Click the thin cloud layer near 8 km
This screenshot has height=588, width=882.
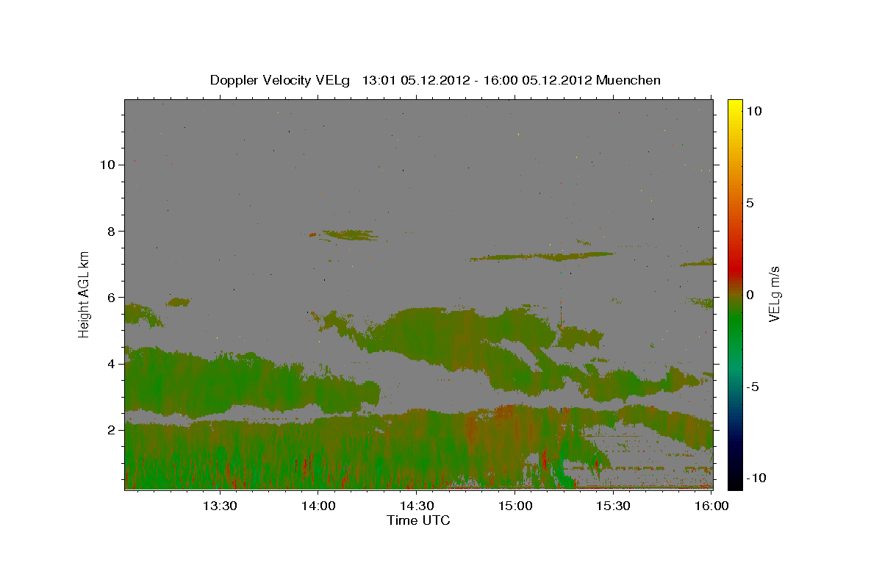tap(348, 235)
